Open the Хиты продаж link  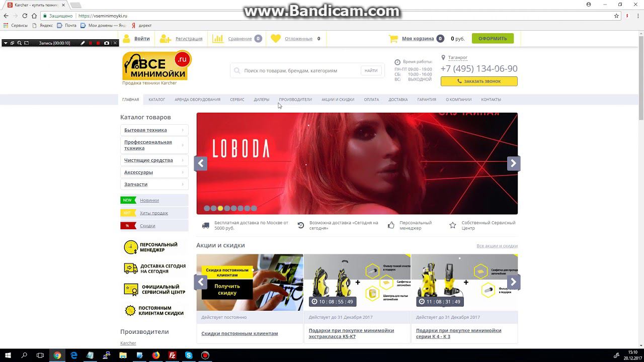pyautogui.click(x=154, y=213)
